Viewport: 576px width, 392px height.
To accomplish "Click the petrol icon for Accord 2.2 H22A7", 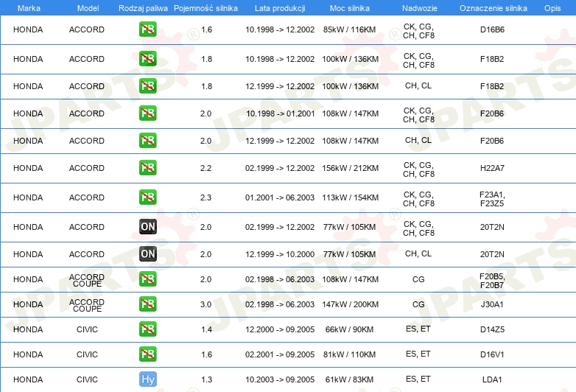I will pyautogui.click(x=147, y=168).
